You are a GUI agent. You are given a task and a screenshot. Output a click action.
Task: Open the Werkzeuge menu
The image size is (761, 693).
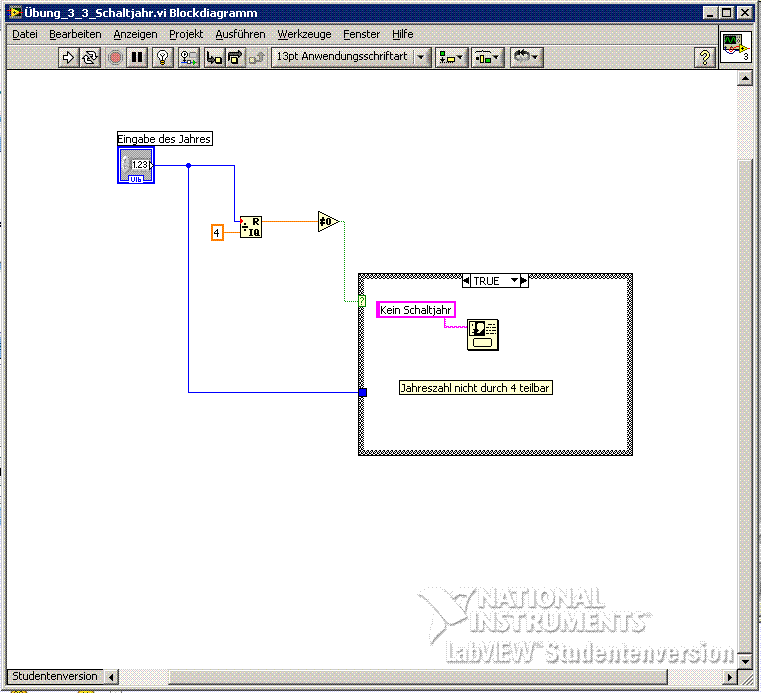[x=304, y=34]
